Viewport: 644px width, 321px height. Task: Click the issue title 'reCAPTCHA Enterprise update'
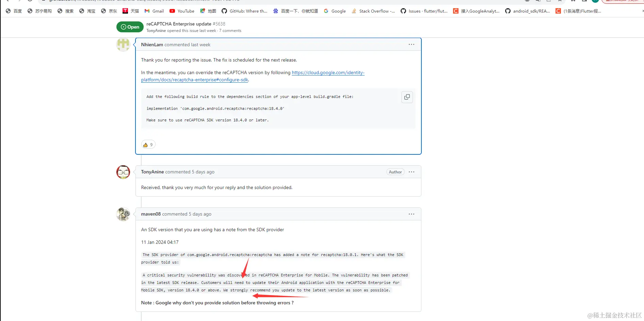pyautogui.click(x=179, y=24)
